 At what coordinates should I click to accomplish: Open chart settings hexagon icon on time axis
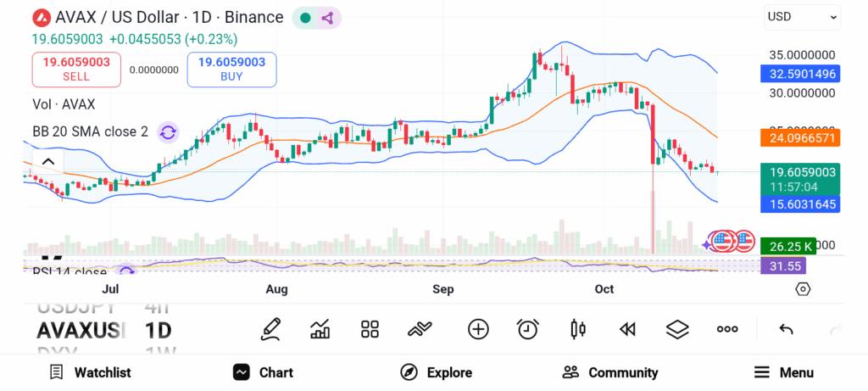pyautogui.click(x=803, y=289)
